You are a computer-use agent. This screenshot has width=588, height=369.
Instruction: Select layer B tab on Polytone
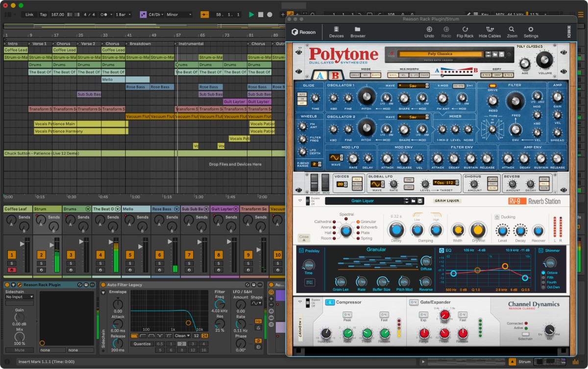coord(335,75)
